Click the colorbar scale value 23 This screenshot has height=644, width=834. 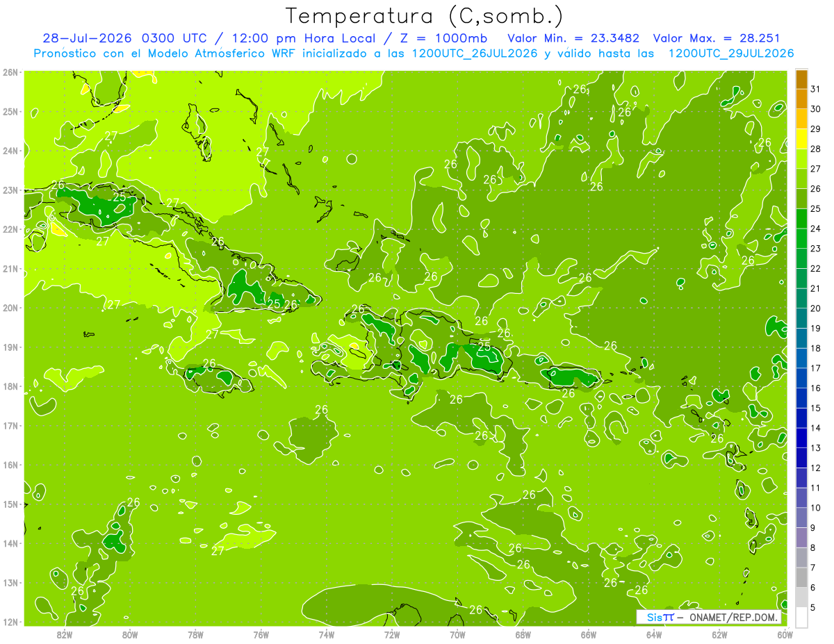(x=816, y=249)
